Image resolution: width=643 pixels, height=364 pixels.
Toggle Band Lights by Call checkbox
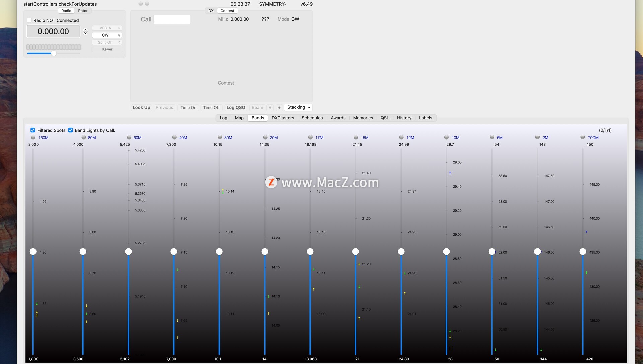[71, 130]
